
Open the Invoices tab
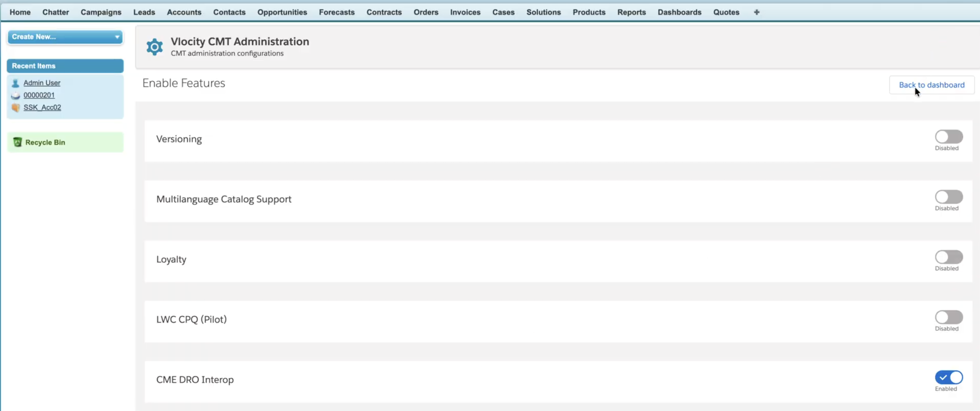tap(465, 12)
